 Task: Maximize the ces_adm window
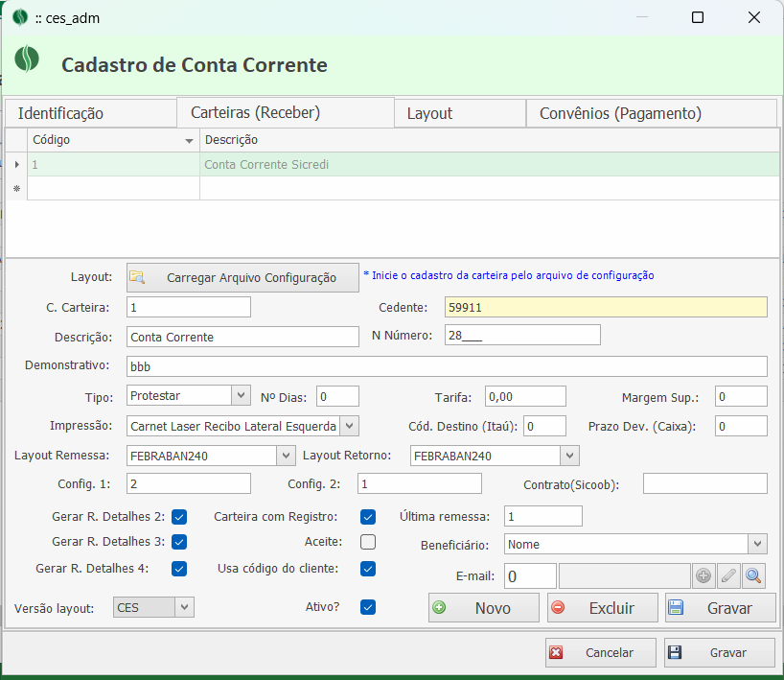click(x=698, y=17)
